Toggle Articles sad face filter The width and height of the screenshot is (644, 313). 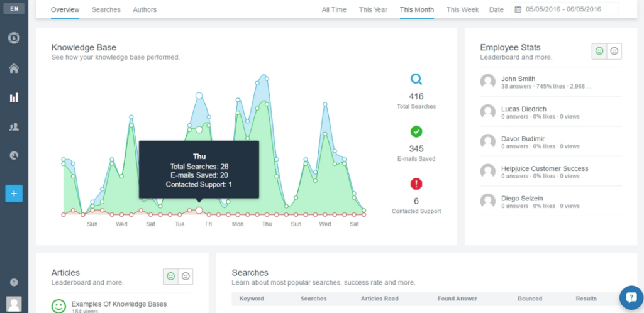point(186,277)
